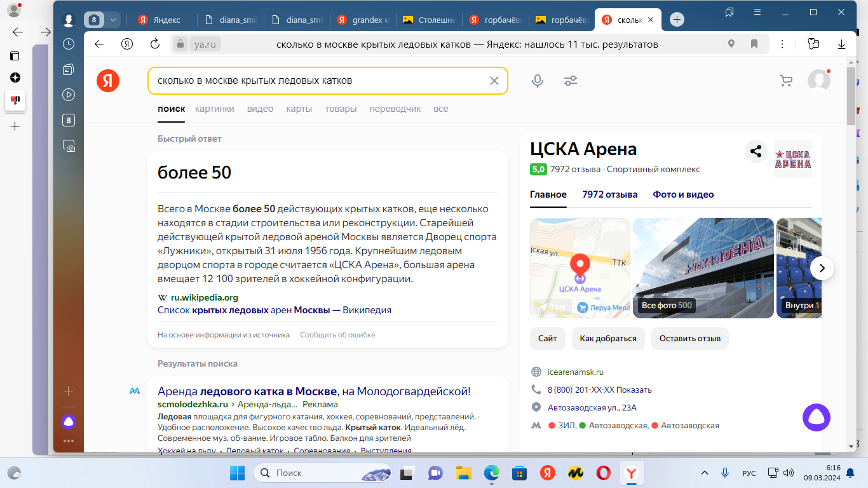Open the three-dot page menu in toolbar
This screenshot has width=868, height=488.
(x=782, y=44)
